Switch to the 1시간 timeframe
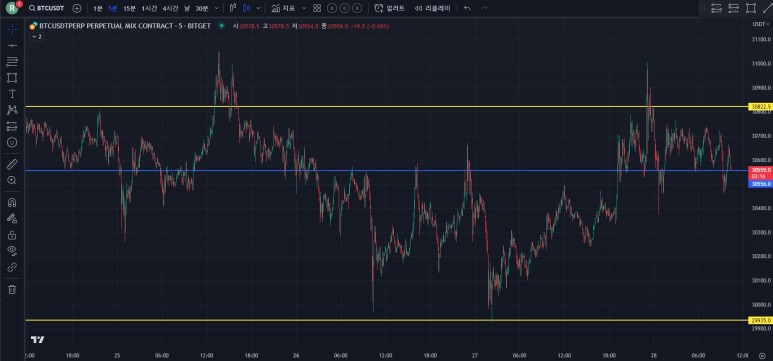Viewport: 773px width, 361px height. point(149,8)
